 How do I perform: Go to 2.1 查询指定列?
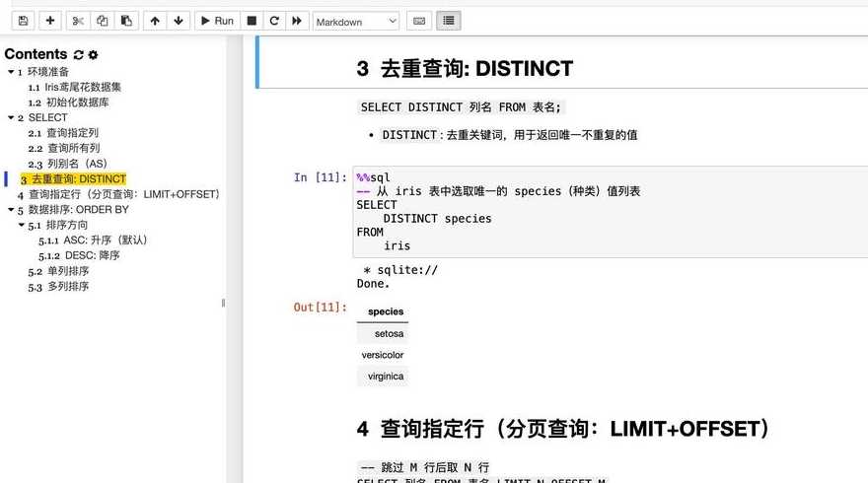pyautogui.click(x=63, y=133)
